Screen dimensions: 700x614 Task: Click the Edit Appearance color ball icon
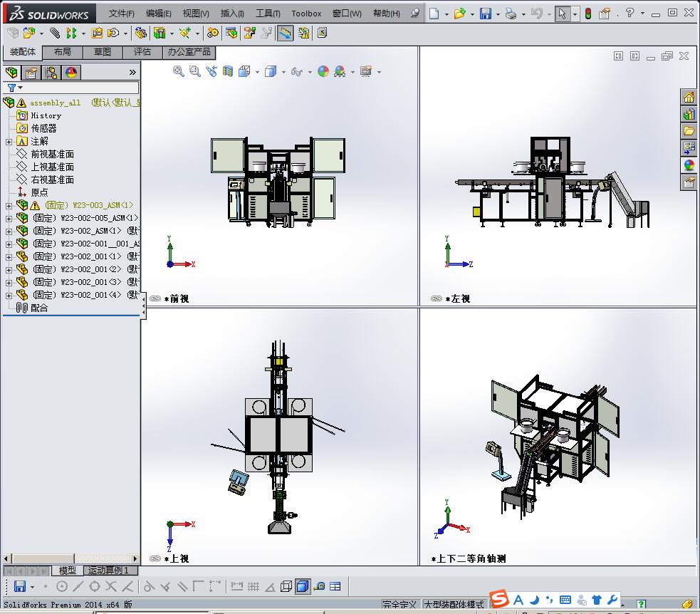click(x=323, y=71)
